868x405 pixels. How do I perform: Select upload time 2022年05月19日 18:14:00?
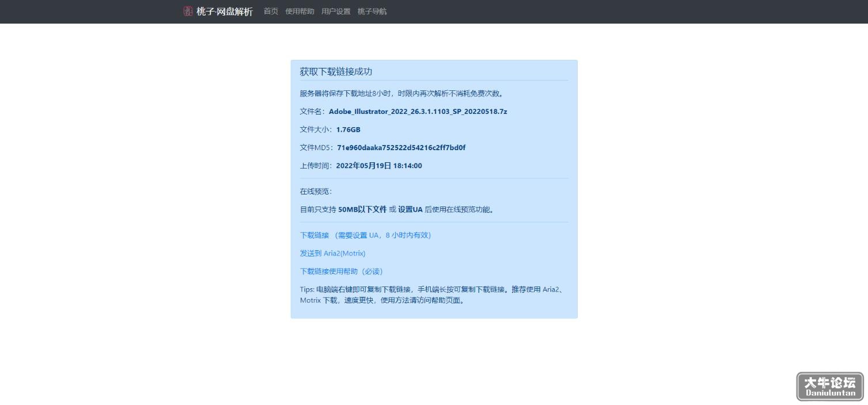(379, 166)
